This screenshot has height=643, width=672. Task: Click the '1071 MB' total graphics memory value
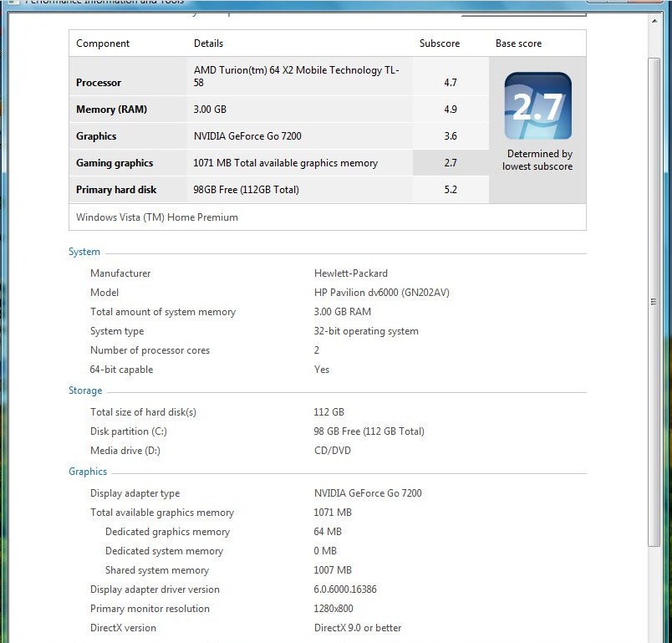(333, 513)
